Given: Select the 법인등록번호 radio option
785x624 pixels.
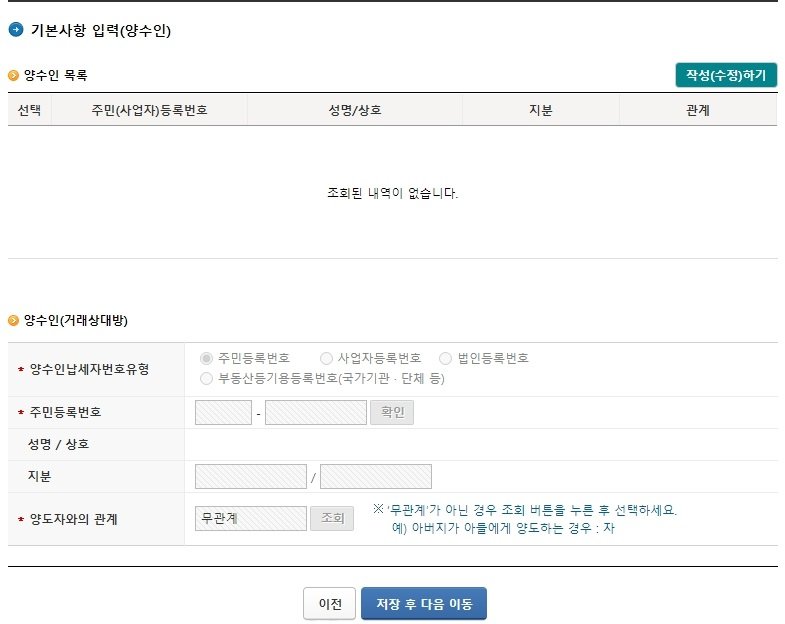Looking at the screenshot, I should [x=445, y=359].
